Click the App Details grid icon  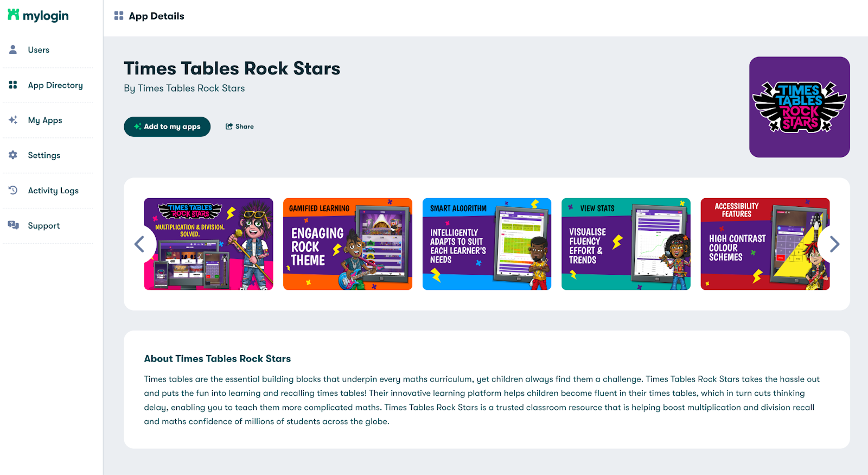point(119,16)
